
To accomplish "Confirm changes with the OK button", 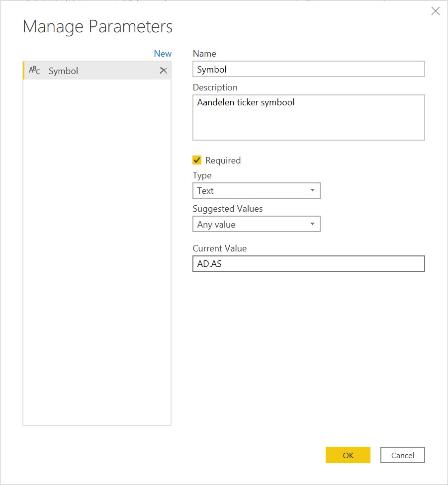I will tap(348, 455).
